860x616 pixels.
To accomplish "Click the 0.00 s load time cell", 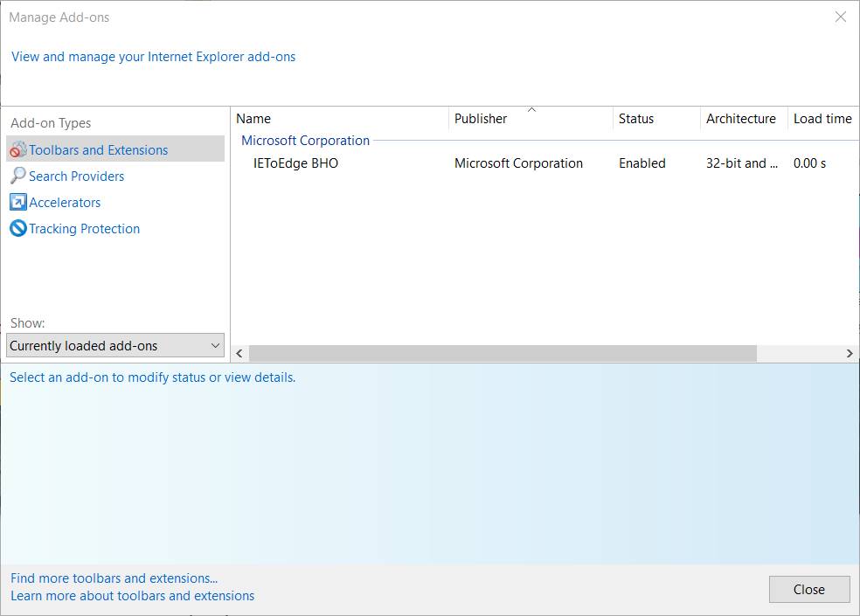I will [x=809, y=163].
